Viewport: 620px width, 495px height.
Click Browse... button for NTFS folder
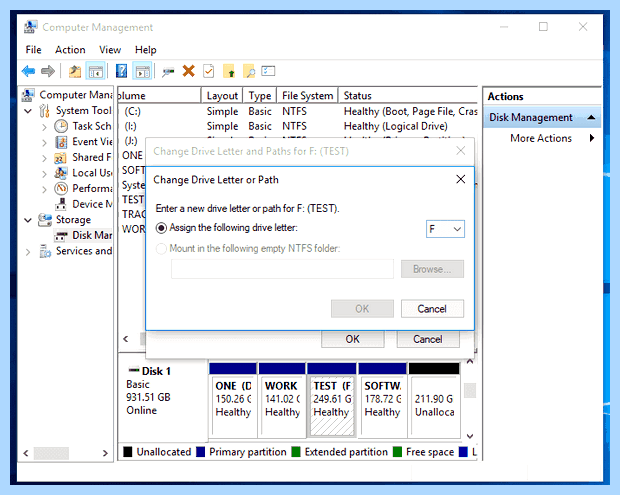point(432,269)
